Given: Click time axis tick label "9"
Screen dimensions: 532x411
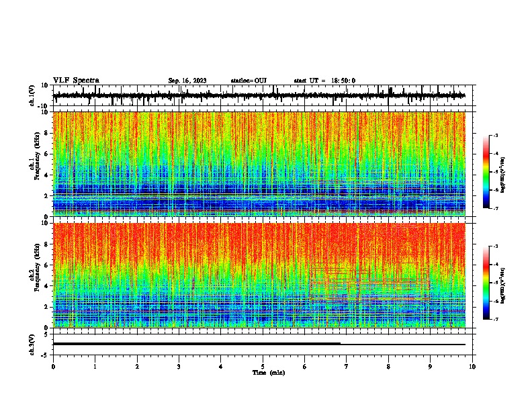Looking at the screenshot, I should [x=430, y=367].
